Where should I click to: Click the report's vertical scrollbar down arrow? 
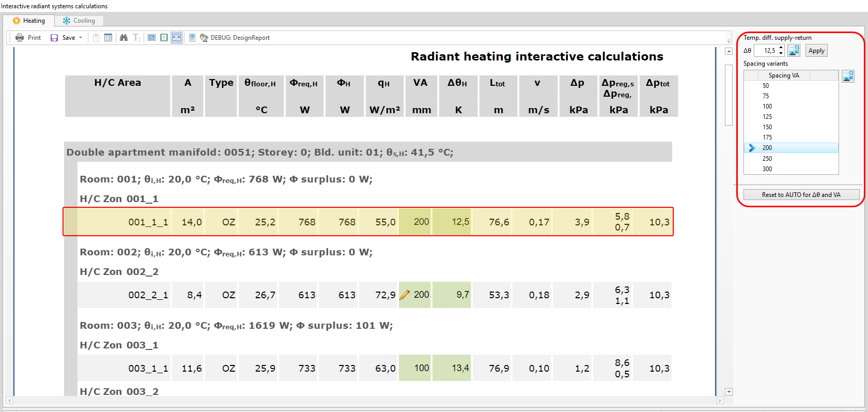click(x=729, y=392)
